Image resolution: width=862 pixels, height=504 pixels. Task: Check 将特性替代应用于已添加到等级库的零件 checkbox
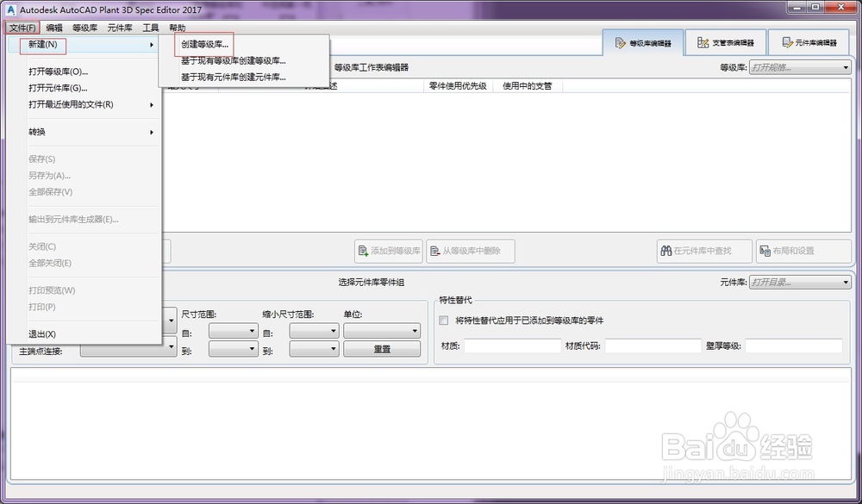click(x=444, y=320)
